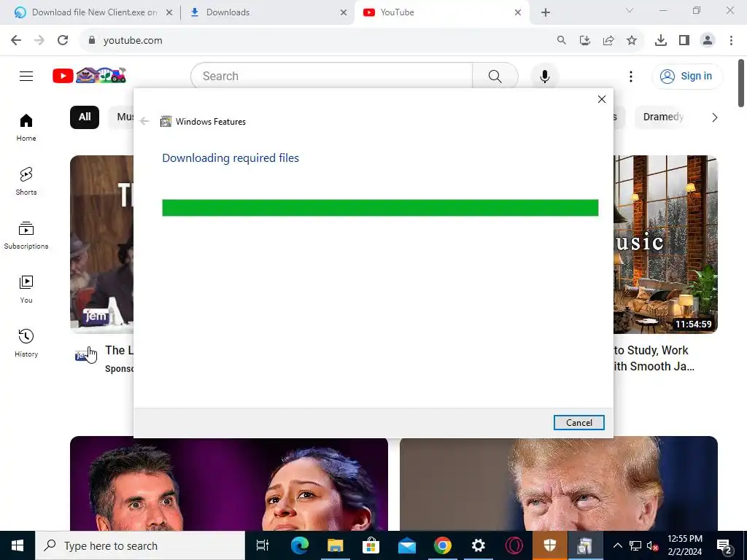Open Shorts in YouTube sidebar
Image resolution: width=747 pixels, height=560 pixels.
[x=26, y=182]
